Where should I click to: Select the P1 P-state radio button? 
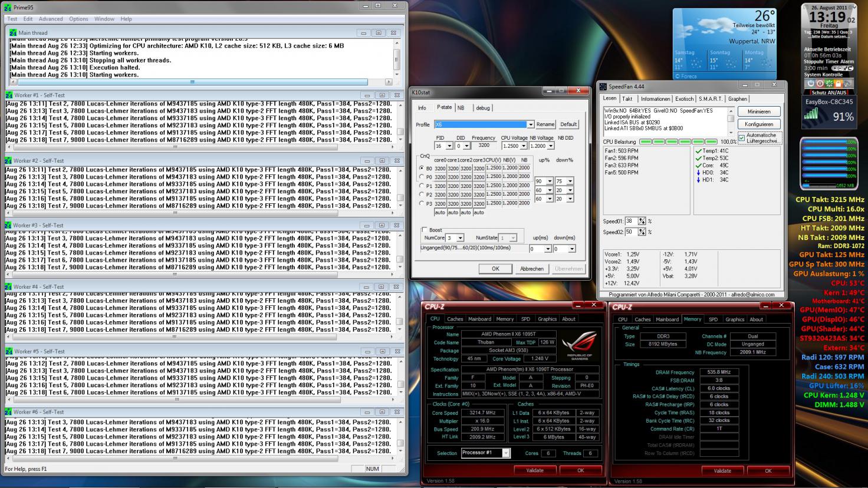tap(422, 186)
